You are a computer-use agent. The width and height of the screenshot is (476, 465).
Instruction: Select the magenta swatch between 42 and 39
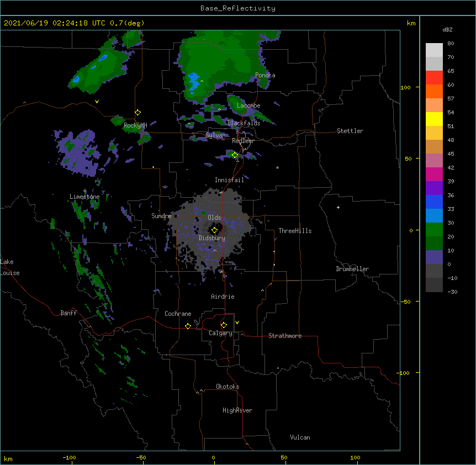(x=434, y=174)
